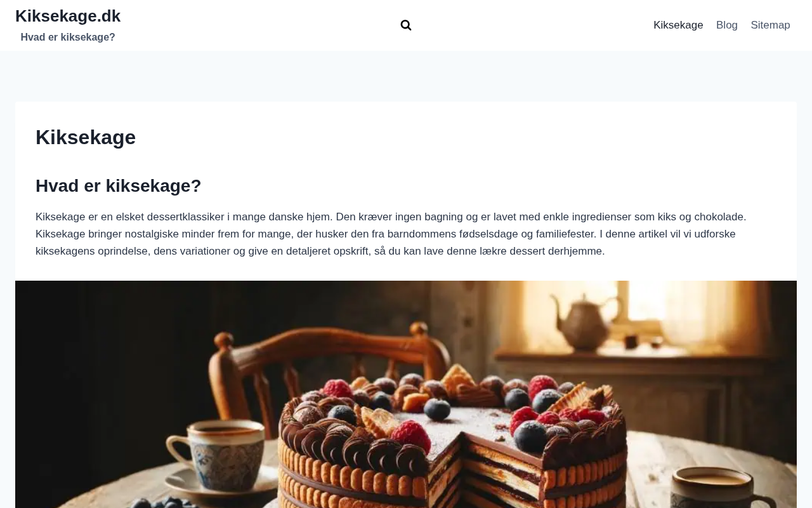Click the Kiksekage main page heading

[x=86, y=137]
